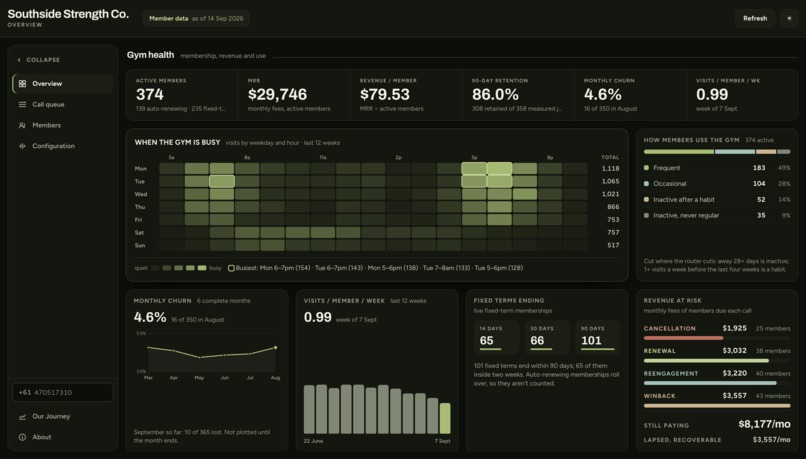Image resolution: width=806 pixels, height=459 pixels.
Task: Click the red Cancellation progress bar
Action: coord(683,338)
